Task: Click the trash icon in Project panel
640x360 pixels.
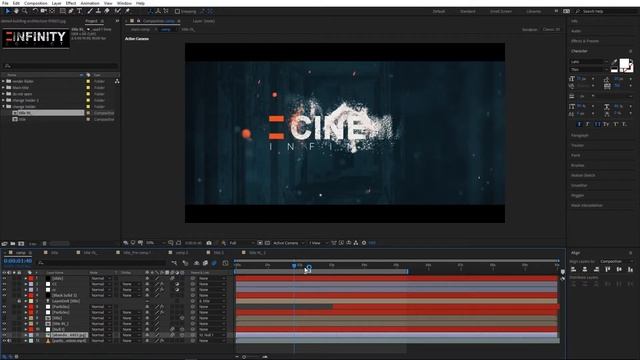Action: coord(44,244)
